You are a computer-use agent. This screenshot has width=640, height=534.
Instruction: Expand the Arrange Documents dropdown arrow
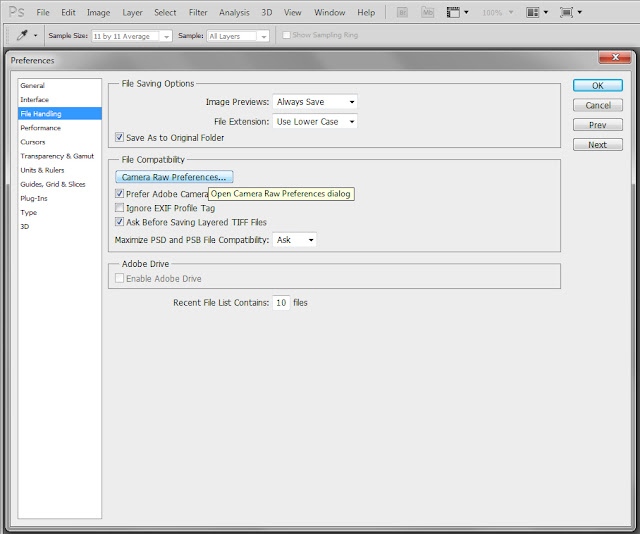coord(546,13)
